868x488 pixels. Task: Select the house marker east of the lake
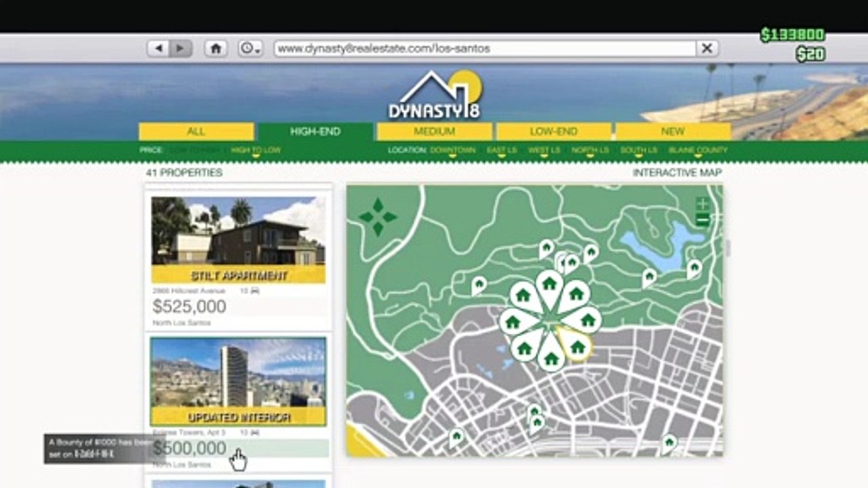694,269
